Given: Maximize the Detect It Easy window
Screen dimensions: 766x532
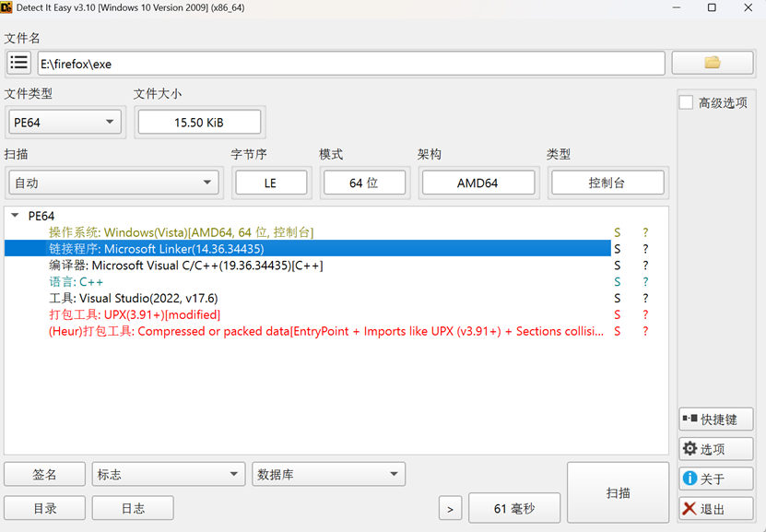Looking at the screenshot, I should pyautogui.click(x=712, y=7).
